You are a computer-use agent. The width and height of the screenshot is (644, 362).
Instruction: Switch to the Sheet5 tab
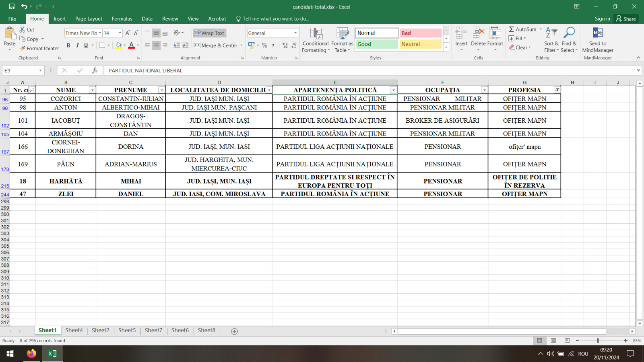(x=127, y=330)
